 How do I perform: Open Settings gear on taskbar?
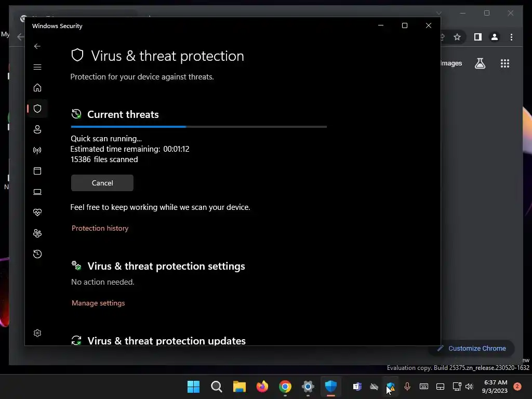[x=308, y=387]
